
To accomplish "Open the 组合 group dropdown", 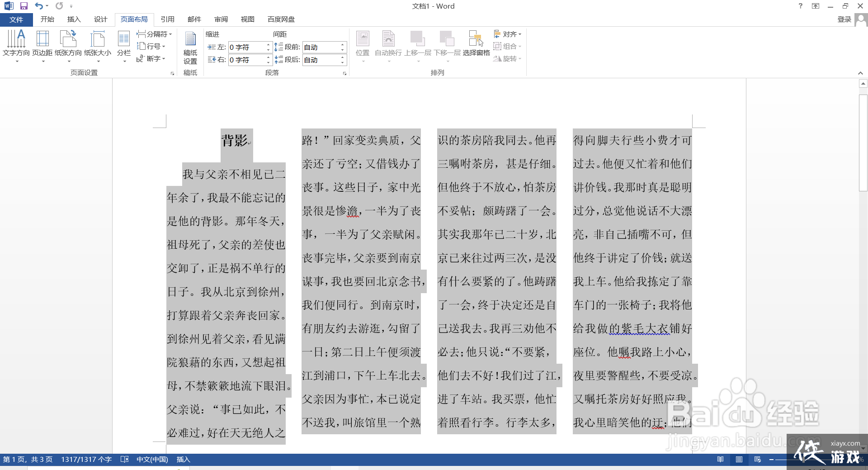I will coord(507,46).
